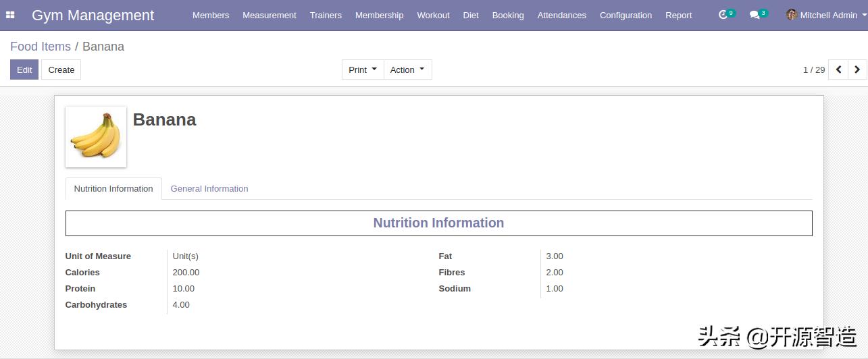Image resolution: width=868 pixels, height=359 pixels.
Task: Open the Configuration menu
Action: 626,15
